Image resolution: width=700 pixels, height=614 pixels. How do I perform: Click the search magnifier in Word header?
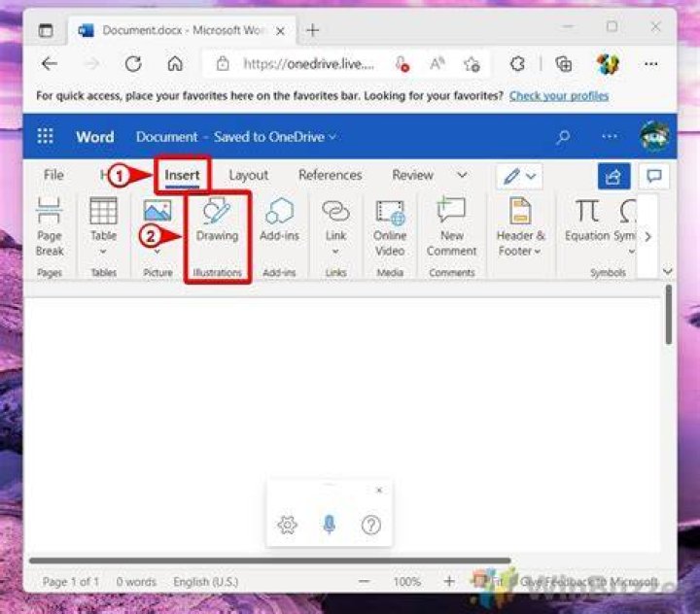563,136
